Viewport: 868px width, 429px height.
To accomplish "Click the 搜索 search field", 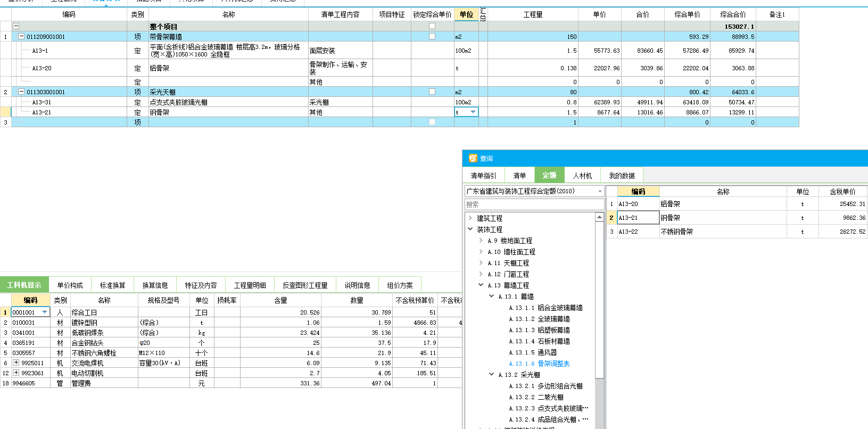I will point(534,204).
